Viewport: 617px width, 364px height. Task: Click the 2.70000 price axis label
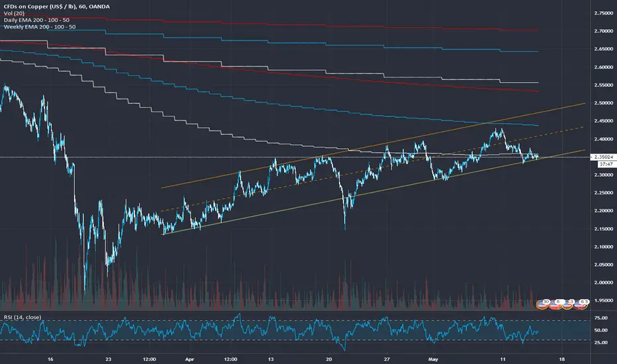[x=604, y=31]
